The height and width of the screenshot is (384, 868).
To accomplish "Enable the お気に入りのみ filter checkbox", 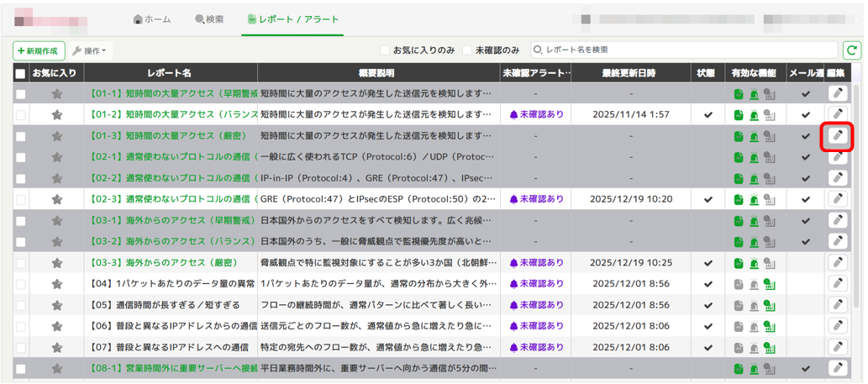I will tap(385, 50).
